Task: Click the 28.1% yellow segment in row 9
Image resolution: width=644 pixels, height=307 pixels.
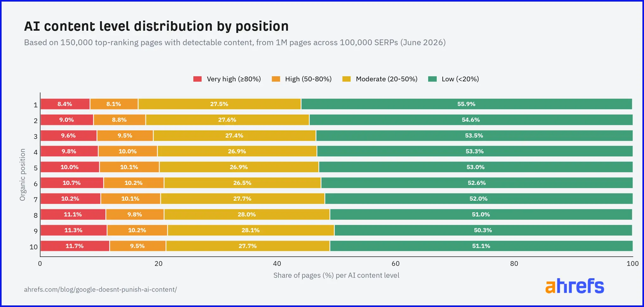Action: pyautogui.click(x=251, y=230)
